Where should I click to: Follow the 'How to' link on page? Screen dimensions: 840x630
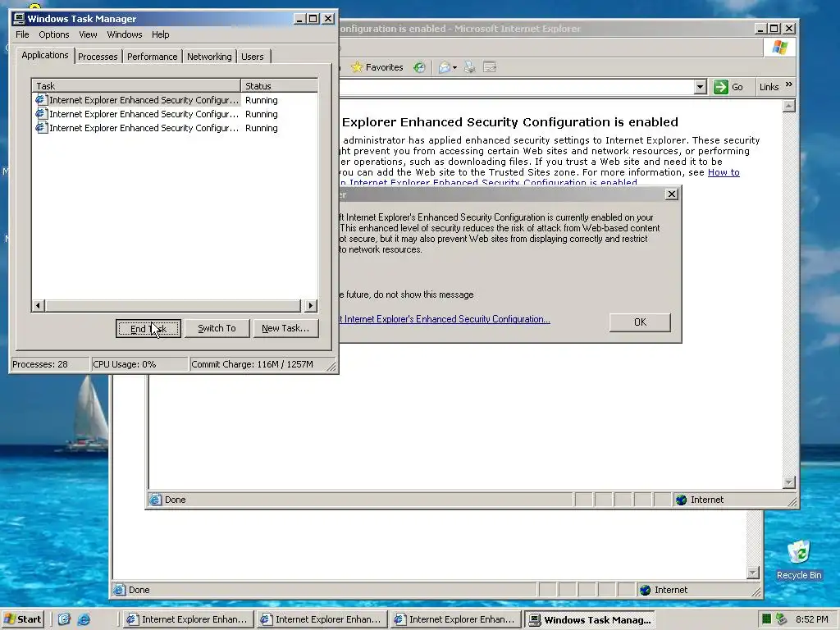[724, 172]
